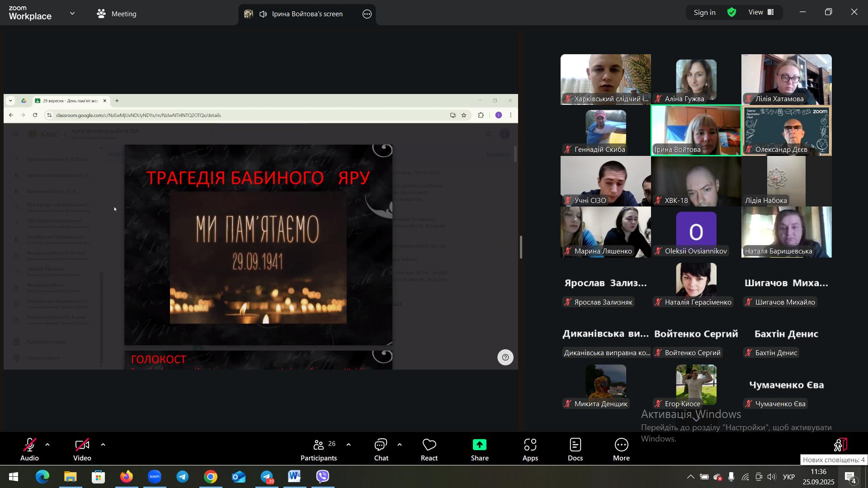Select Ірина Войтова active speaker tile
The height and width of the screenshot is (488, 868).
click(696, 131)
